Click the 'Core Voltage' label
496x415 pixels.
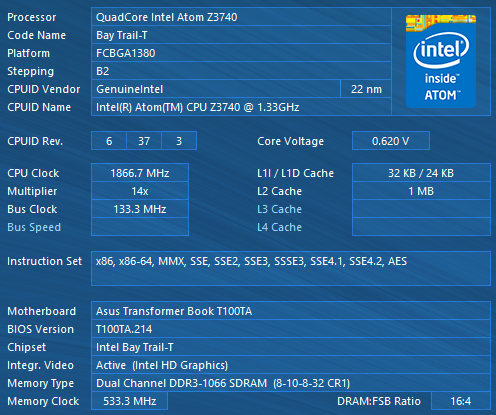[x=290, y=141]
